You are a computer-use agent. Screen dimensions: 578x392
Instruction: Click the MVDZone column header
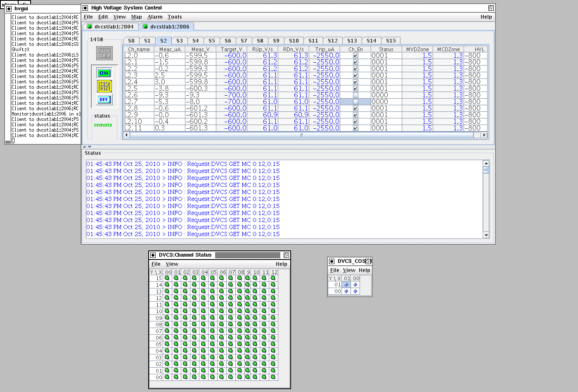pos(417,49)
